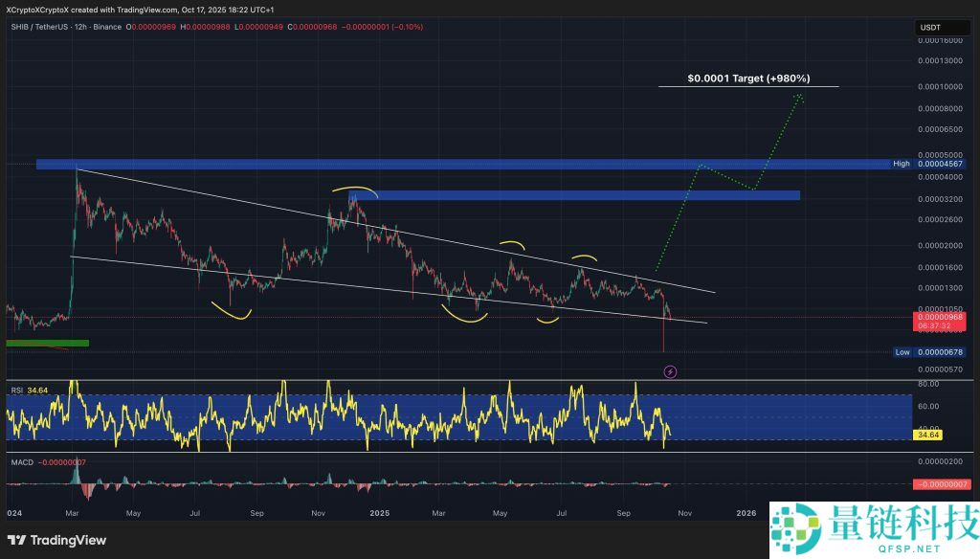Click the purple lightning event marker
This screenshot has height=559, width=980.
(670, 370)
